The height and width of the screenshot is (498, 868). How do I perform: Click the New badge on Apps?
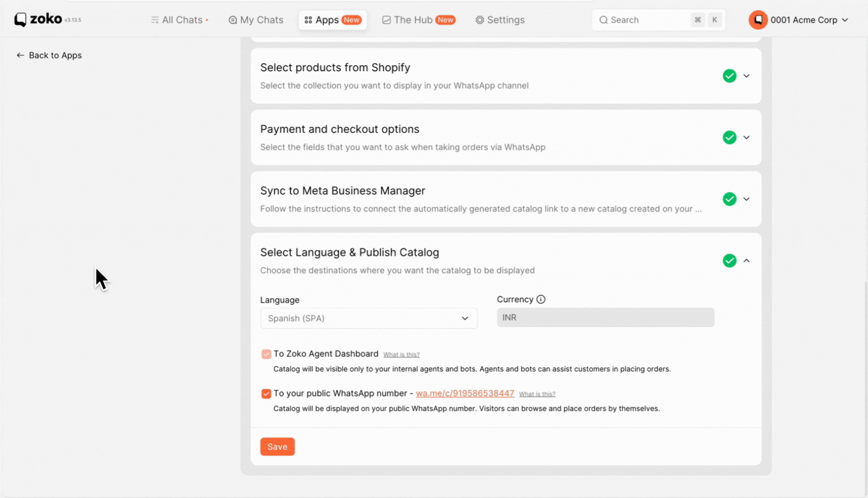(x=351, y=20)
